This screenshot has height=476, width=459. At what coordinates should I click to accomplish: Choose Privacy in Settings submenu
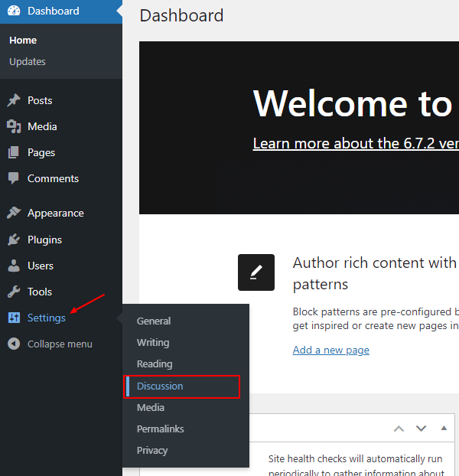[x=152, y=451]
